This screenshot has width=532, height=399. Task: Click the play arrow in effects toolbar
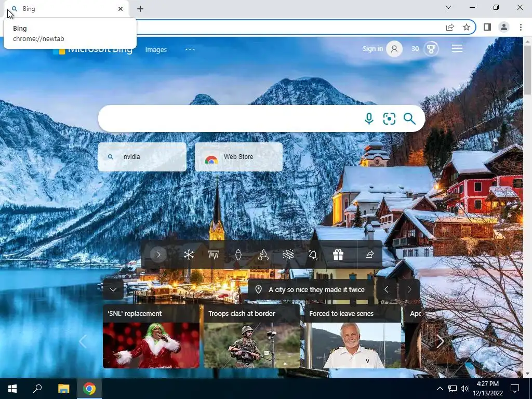click(158, 255)
